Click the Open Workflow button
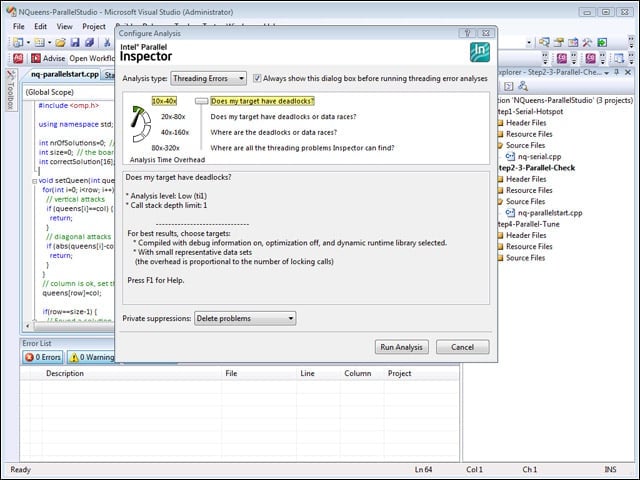The height and width of the screenshot is (480, 640). click(x=92, y=58)
